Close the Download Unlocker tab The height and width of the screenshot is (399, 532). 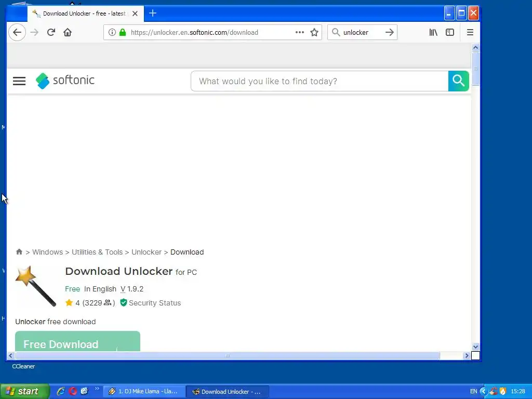(135, 14)
